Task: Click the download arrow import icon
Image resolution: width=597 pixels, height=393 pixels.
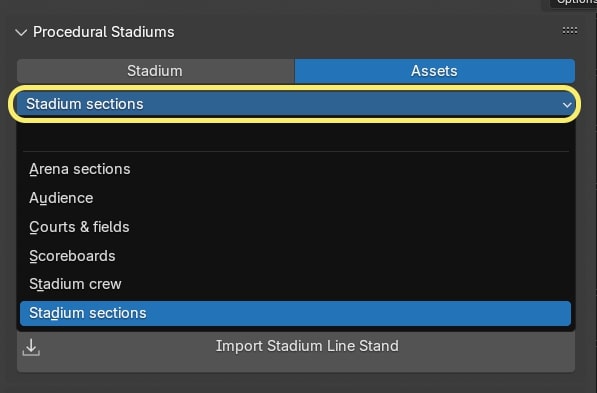Action: coord(31,348)
